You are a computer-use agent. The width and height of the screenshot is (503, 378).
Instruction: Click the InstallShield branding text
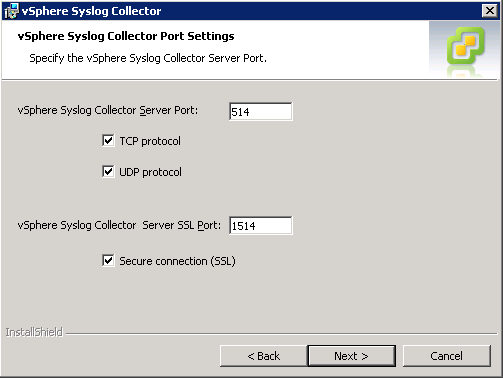click(x=34, y=332)
